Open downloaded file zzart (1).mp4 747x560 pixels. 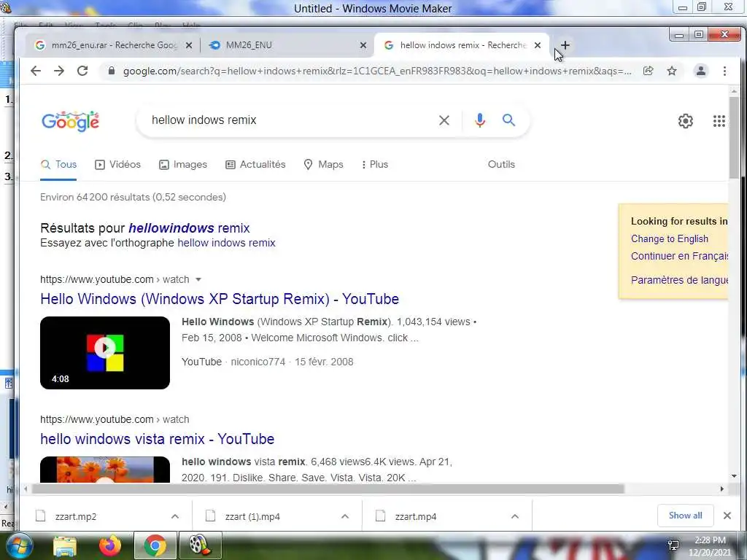click(252, 517)
